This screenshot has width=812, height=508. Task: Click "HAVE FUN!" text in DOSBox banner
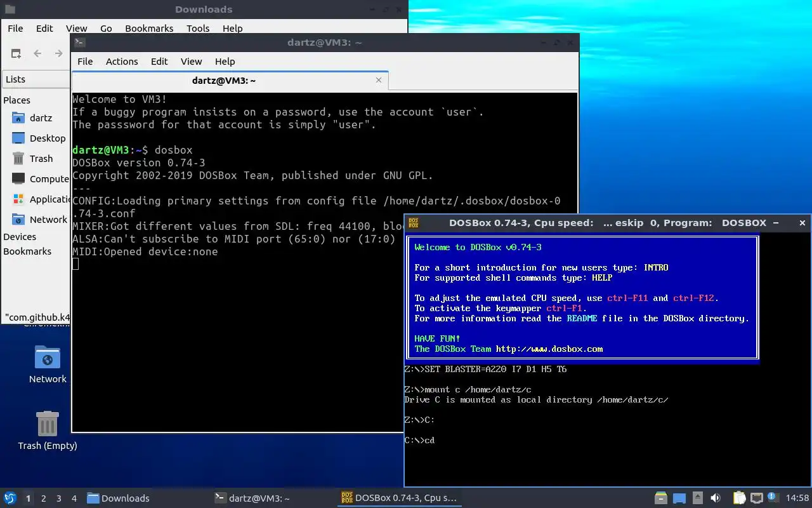coord(437,338)
